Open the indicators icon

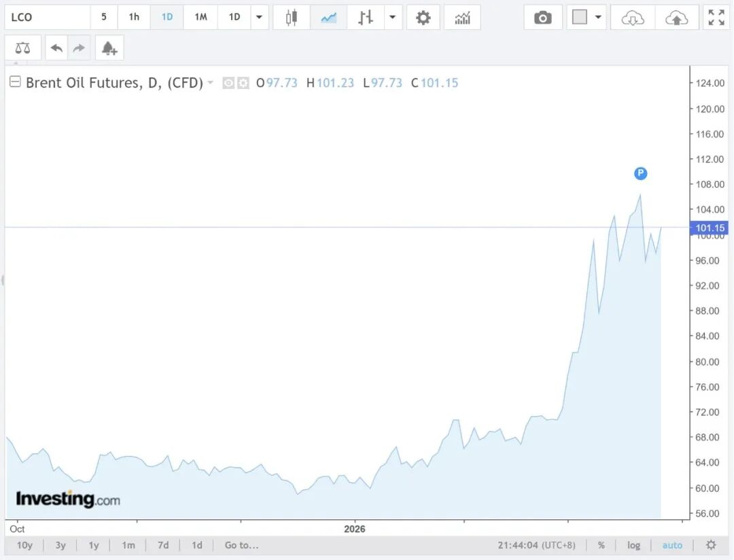(462, 18)
